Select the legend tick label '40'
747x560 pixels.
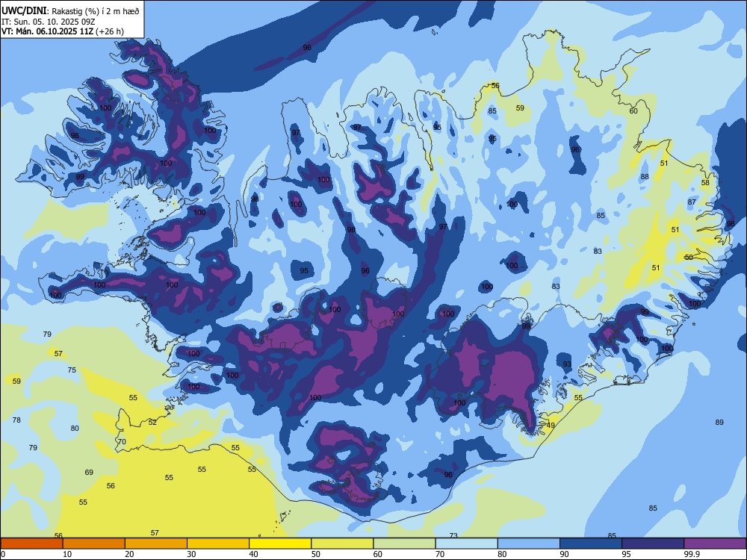(x=253, y=554)
